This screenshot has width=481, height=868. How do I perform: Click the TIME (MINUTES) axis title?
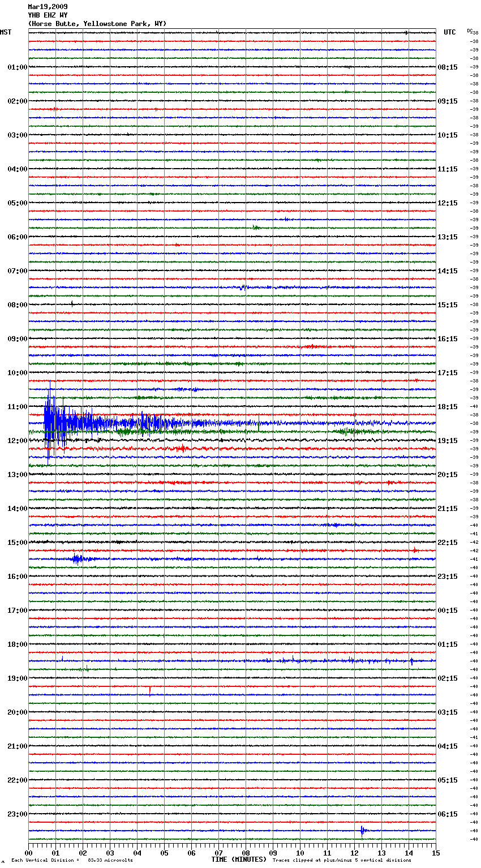tap(239, 860)
